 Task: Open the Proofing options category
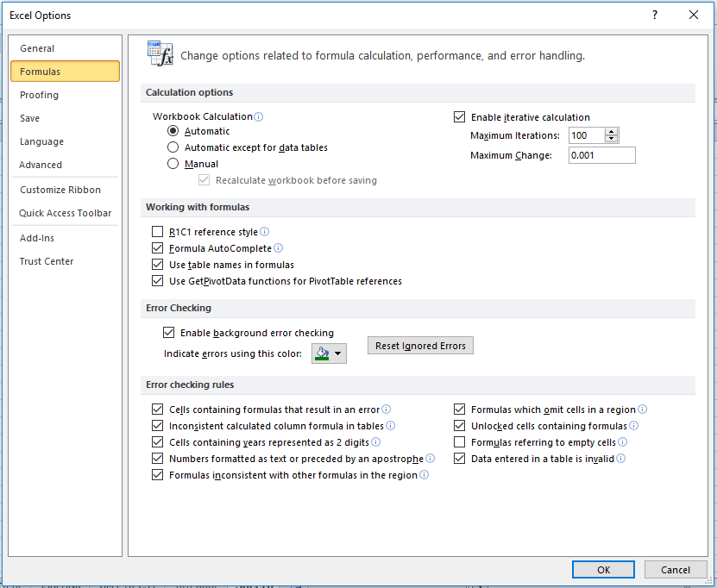65,95
